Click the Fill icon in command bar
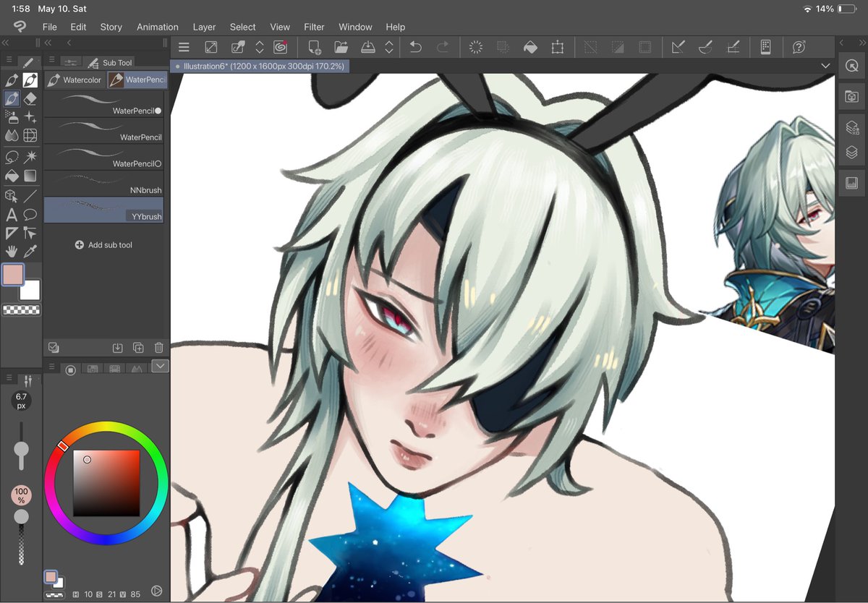This screenshot has width=868, height=603. (x=530, y=47)
